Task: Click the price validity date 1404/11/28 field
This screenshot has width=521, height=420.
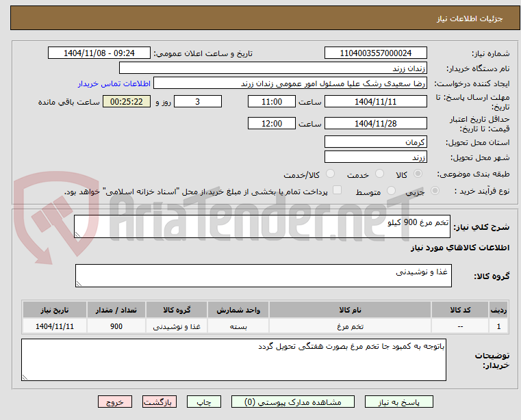Action: 375,124
